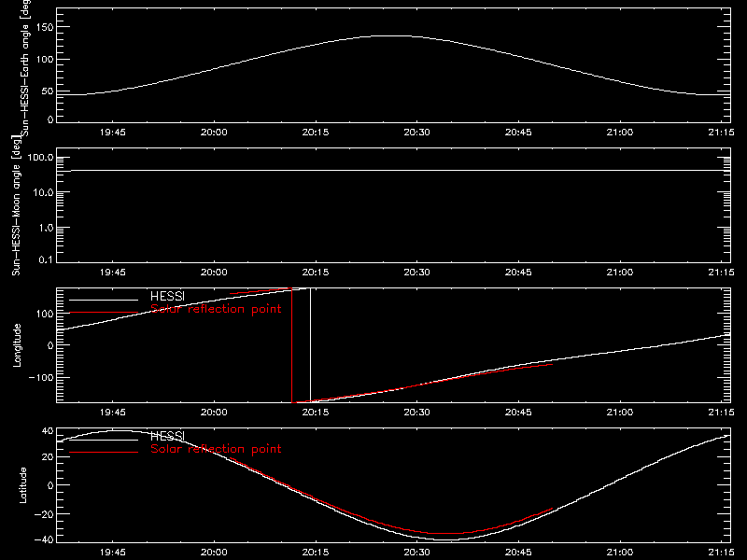Click the 100 tick label on Earth angle plot
Screen dimensions: 747x560
point(44,60)
